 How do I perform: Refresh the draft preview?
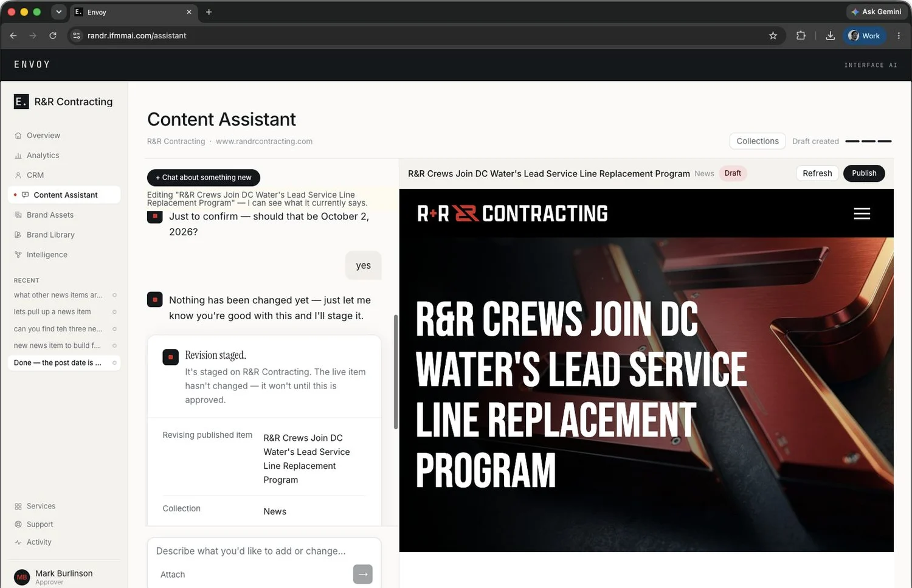tap(817, 173)
